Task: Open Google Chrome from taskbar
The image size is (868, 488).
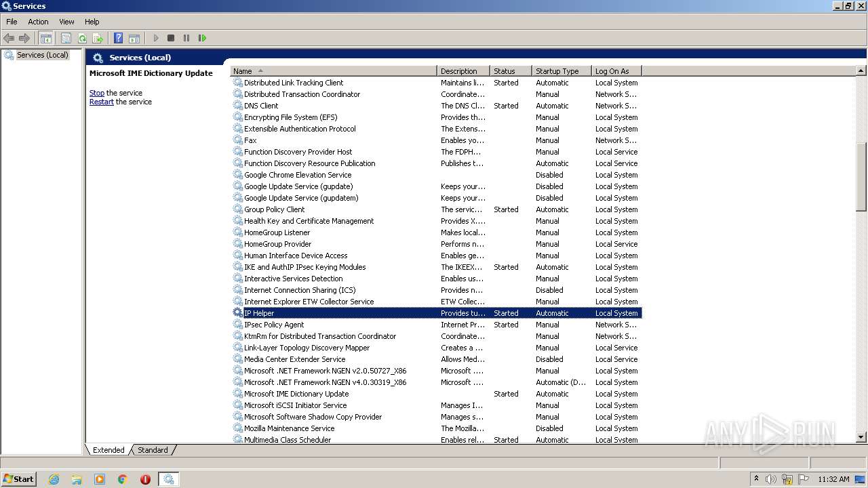Action: tap(123, 479)
